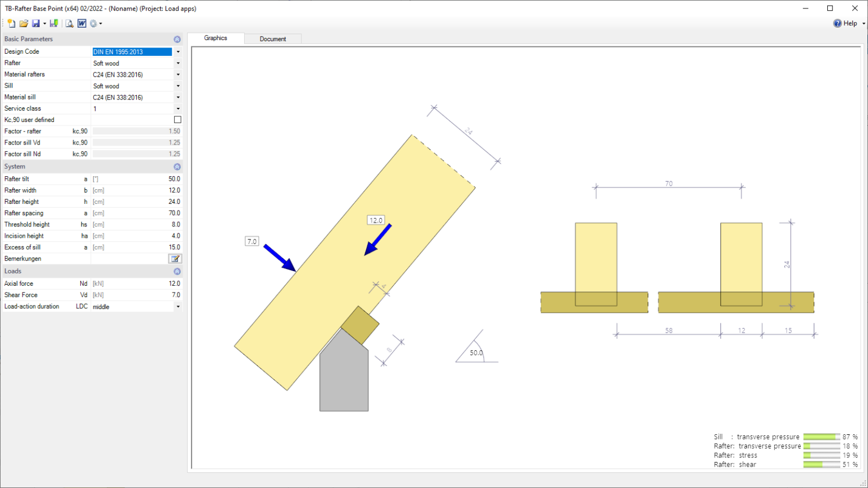The height and width of the screenshot is (488, 868).
Task: Click the Help question mark icon
Action: tap(837, 23)
